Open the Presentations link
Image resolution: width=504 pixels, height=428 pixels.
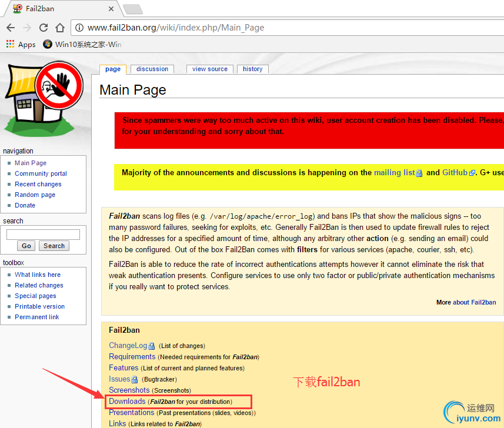pos(132,413)
